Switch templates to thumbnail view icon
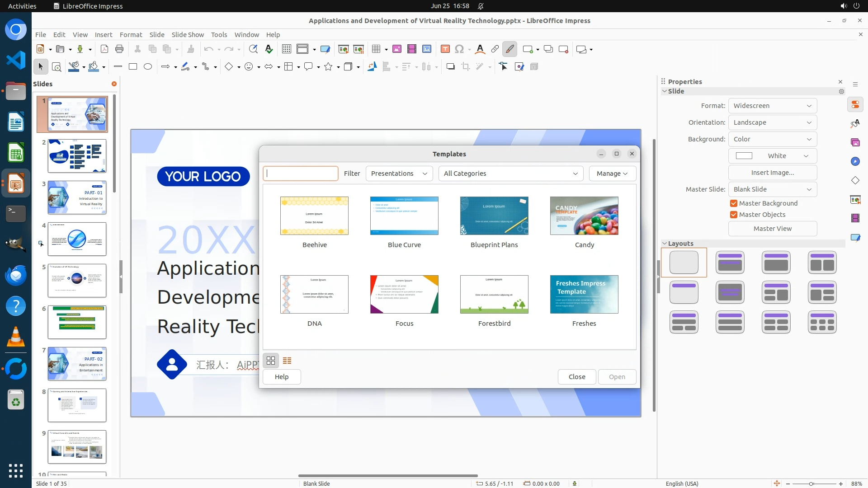The width and height of the screenshot is (868, 488). coord(271,361)
